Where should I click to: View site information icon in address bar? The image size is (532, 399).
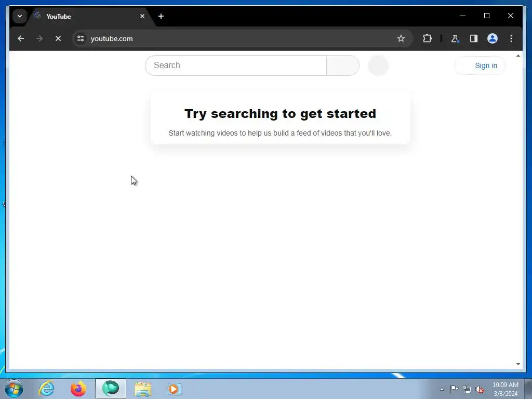(x=81, y=38)
